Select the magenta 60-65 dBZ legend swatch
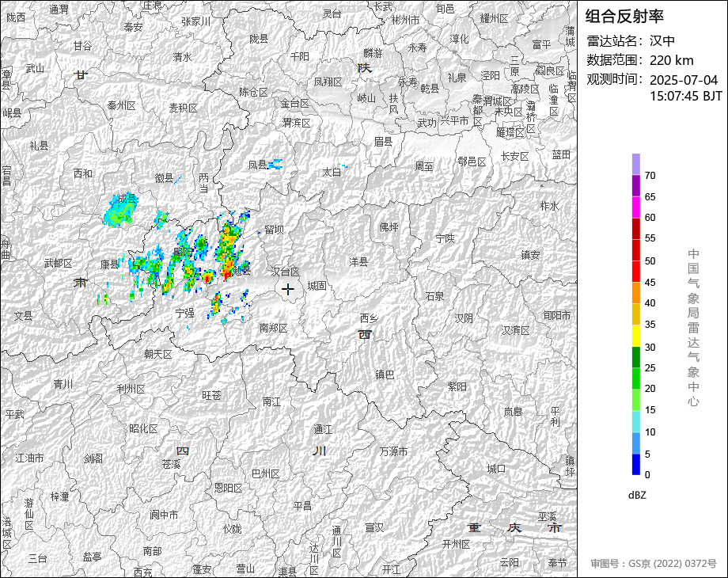This screenshot has width=728, height=578. [x=636, y=207]
